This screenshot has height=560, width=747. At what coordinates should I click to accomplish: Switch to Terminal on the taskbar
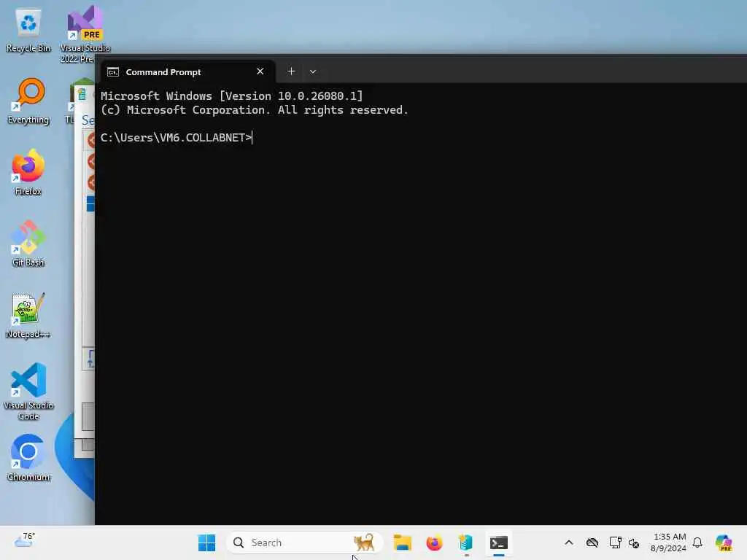pyautogui.click(x=498, y=542)
